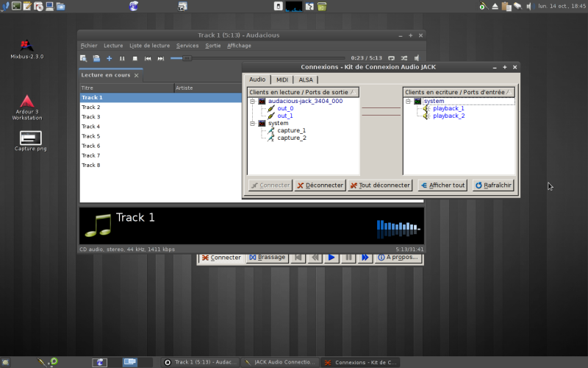588x368 pixels.
Task: Click Afficher tout button
Action: pos(443,185)
